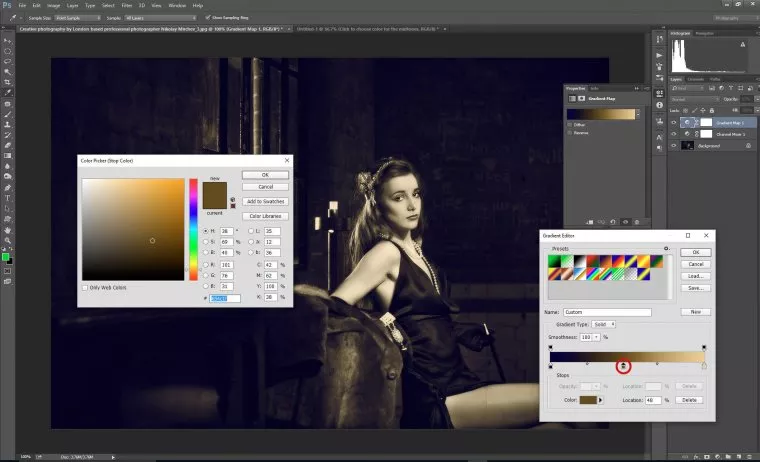Select the Crop tool
Image resolution: width=760 pixels, height=462 pixels.
pos(7,82)
